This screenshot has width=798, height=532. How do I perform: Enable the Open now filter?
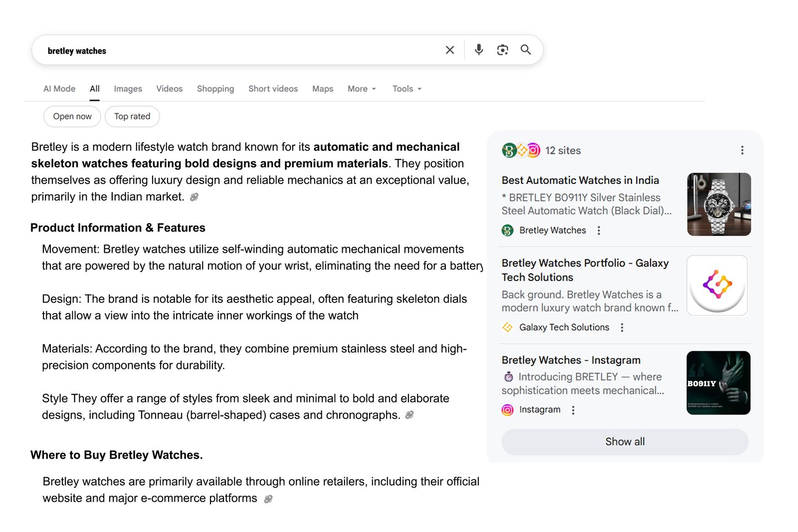coord(72,116)
